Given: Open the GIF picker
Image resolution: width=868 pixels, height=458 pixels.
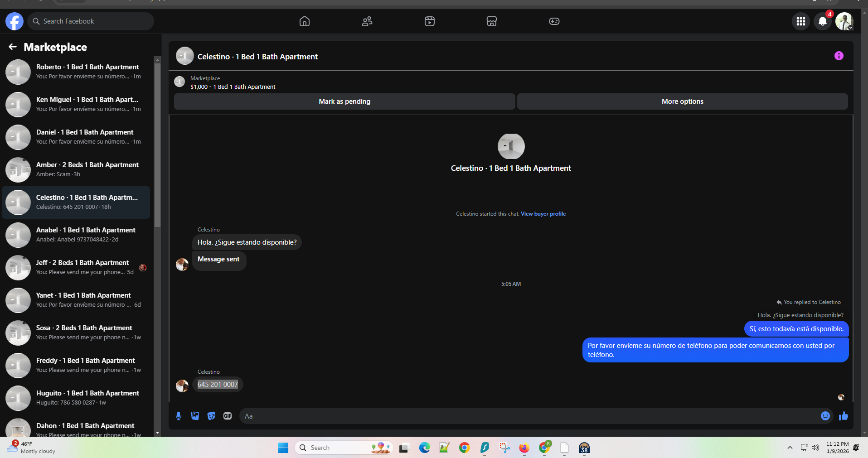Looking at the screenshot, I should [228, 416].
